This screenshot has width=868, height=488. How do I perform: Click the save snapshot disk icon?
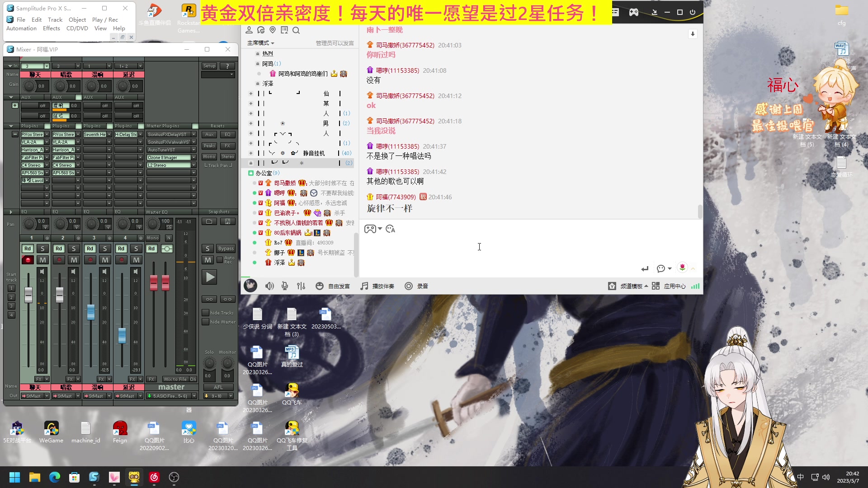coord(227,221)
